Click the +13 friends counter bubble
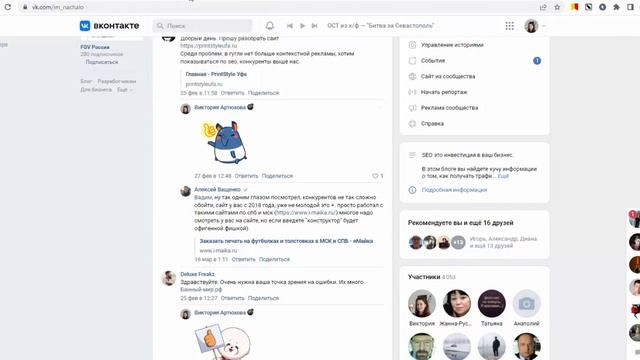 (x=458, y=242)
